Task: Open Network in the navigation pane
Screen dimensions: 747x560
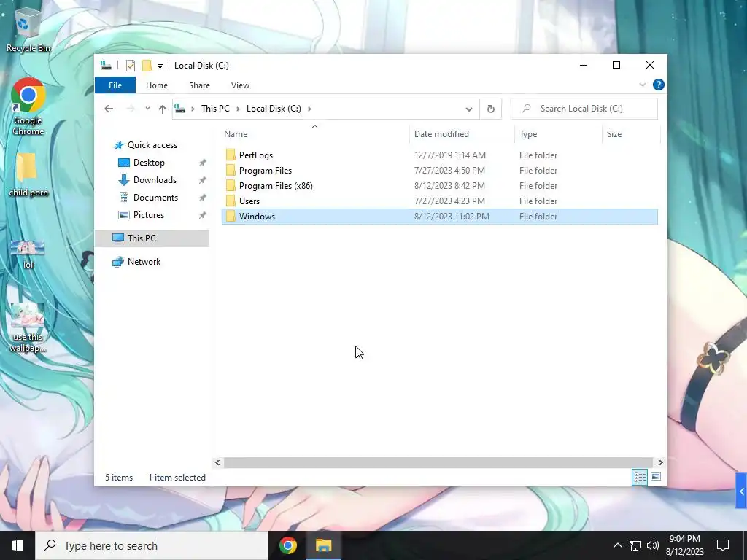Action: [x=144, y=262]
